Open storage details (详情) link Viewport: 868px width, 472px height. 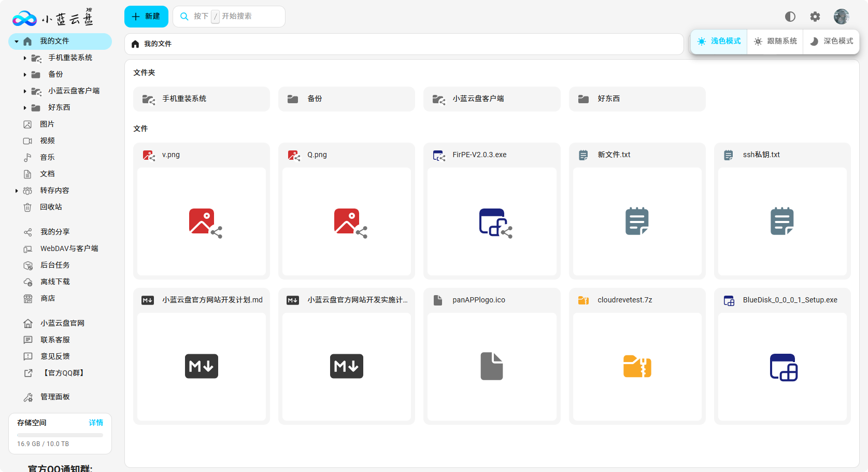tap(96, 423)
